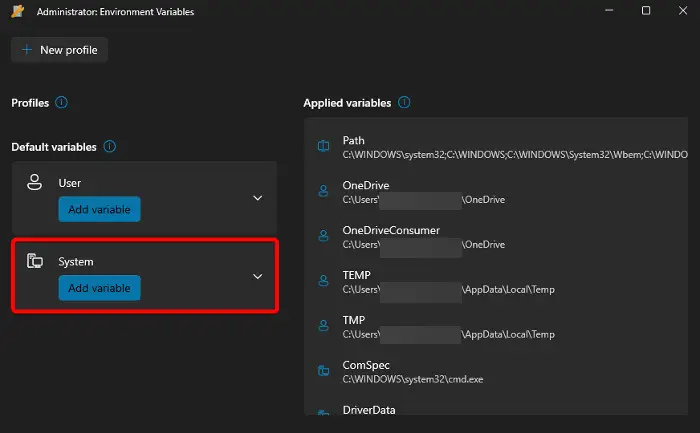Select the DriverData variable name
Screen dimensions: 700x433
tap(369, 410)
